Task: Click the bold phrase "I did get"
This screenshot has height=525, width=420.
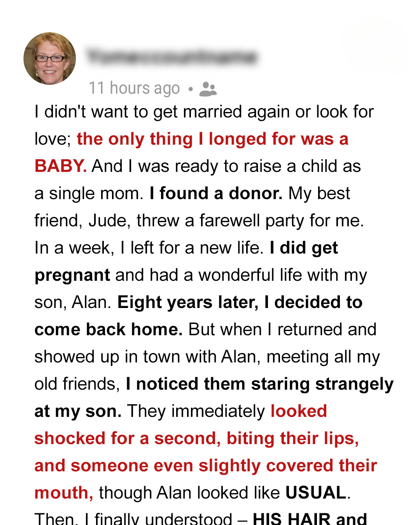Action: click(304, 248)
